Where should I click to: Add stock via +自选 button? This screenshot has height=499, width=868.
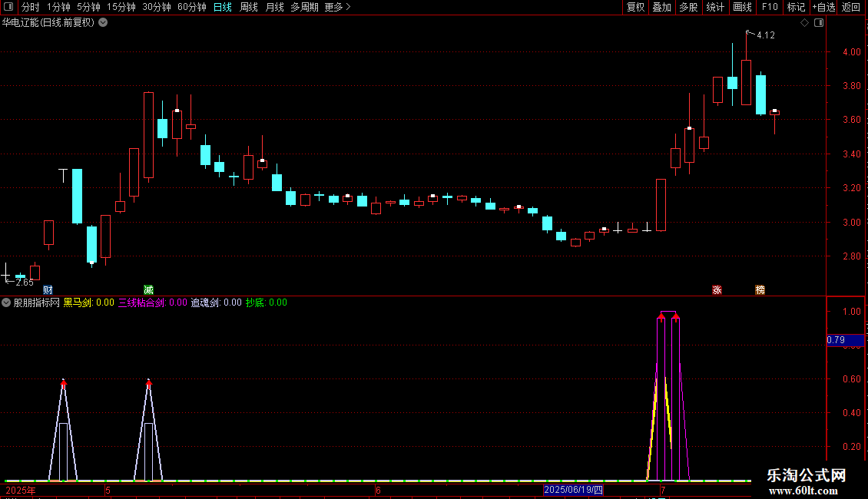823,7
